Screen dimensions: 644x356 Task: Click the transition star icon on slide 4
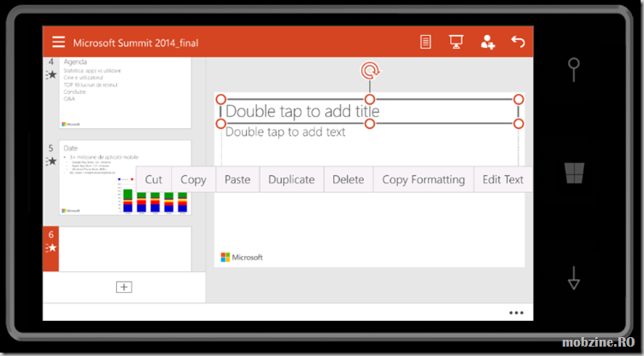(x=51, y=75)
